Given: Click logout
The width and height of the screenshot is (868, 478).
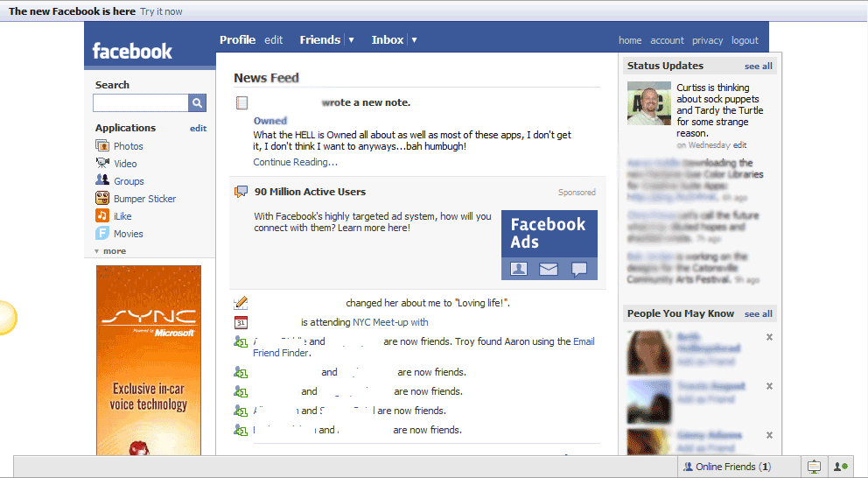Looking at the screenshot, I should pos(745,40).
